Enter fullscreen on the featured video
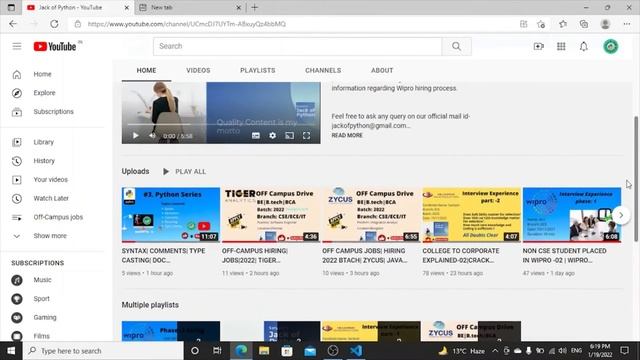 point(307,136)
